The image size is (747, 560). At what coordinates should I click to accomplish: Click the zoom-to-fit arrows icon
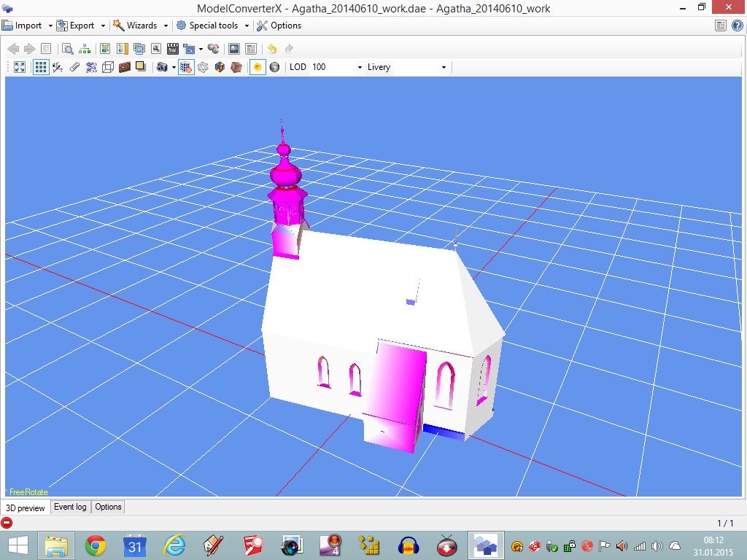point(20,67)
